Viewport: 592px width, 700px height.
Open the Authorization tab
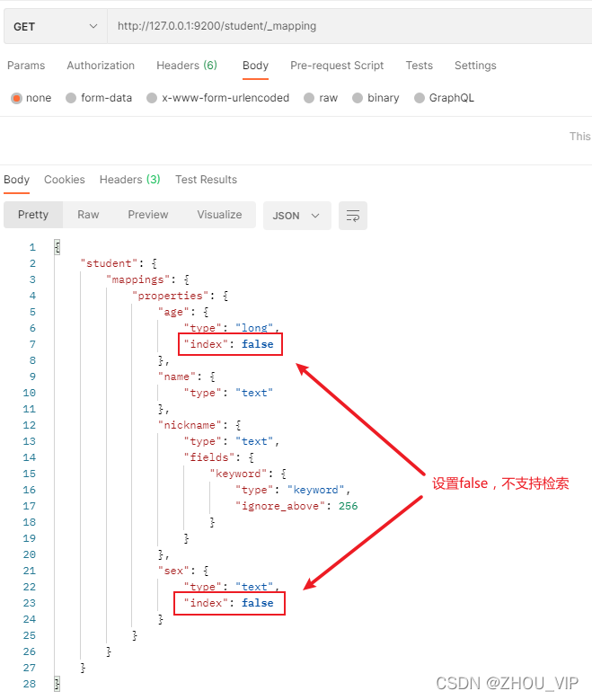tap(101, 66)
